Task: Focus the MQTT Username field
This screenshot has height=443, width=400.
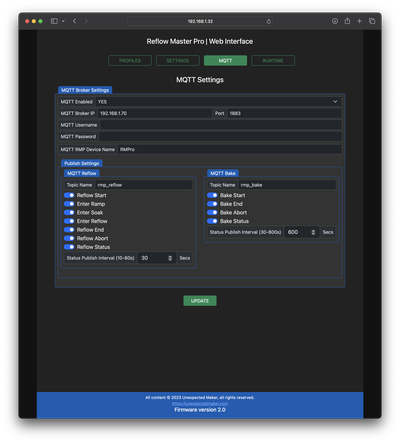Action: tap(221, 125)
